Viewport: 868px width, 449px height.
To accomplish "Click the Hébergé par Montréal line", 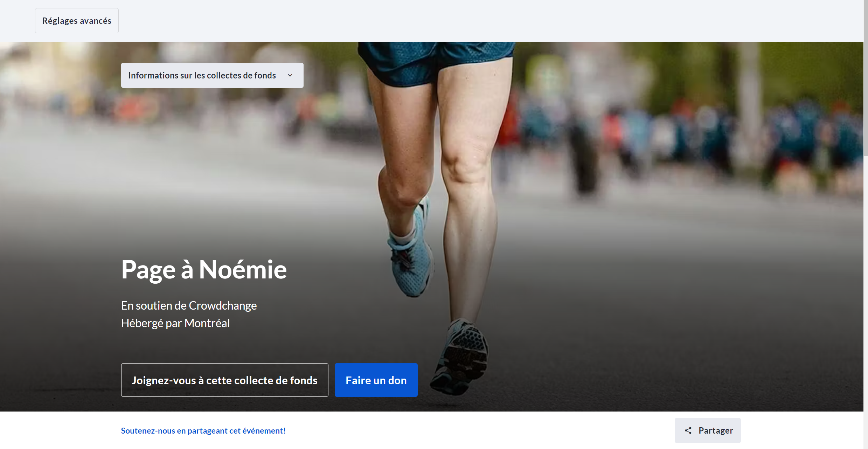I will (175, 323).
